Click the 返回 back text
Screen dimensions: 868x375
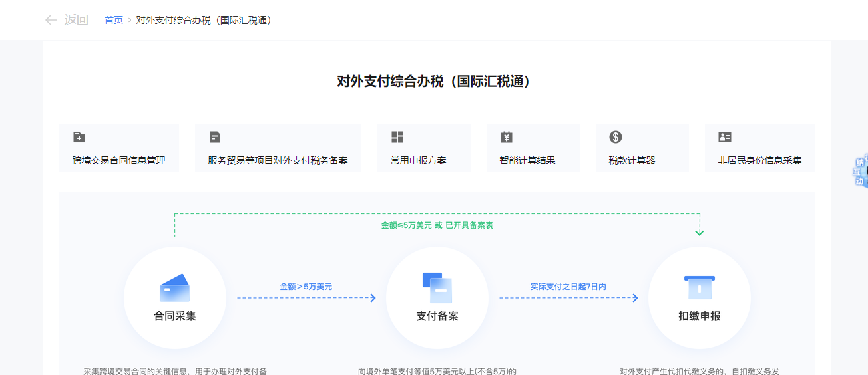(76, 20)
